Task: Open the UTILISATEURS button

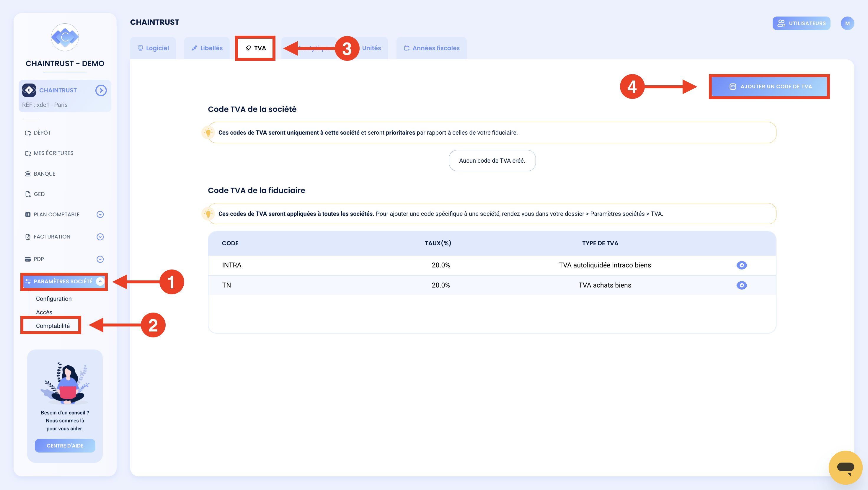Action: (x=801, y=23)
